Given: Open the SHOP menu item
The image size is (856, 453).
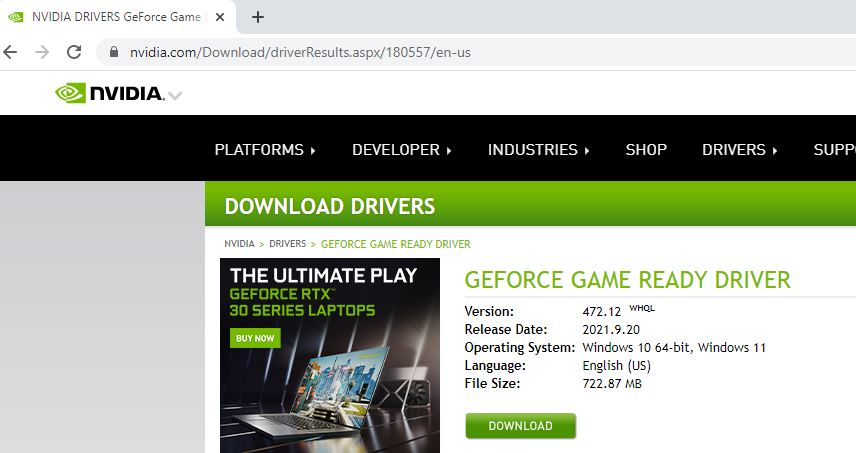Looking at the screenshot, I should tap(646, 150).
